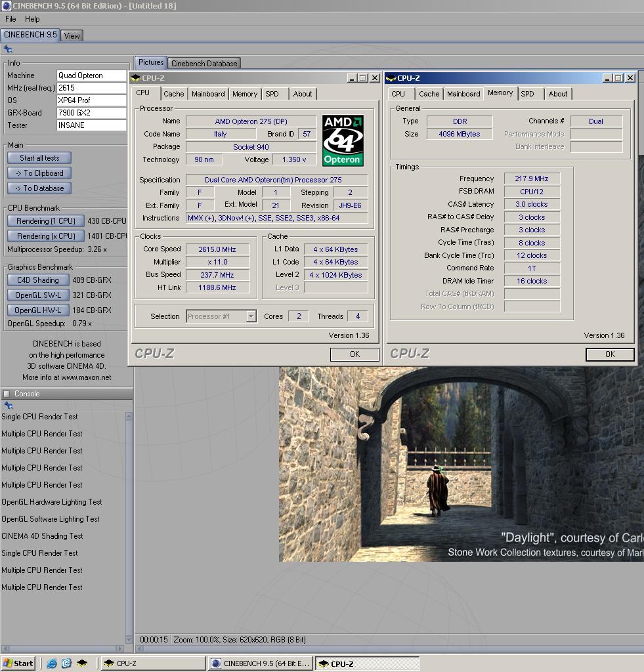Viewport: 644px width, 672px height.
Task: Open About tab in the CPU-Z processor window
Action: [x=303, y=94]
